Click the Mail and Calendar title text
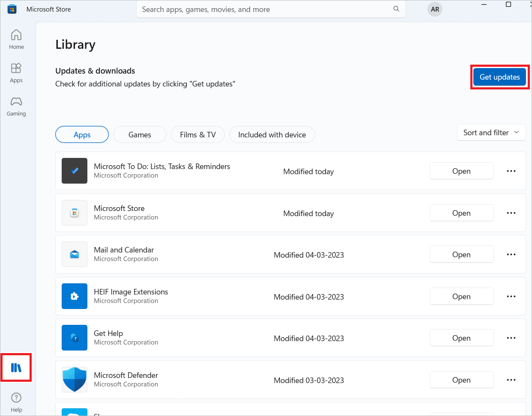The image size is (532, 416). coord(124,250)
